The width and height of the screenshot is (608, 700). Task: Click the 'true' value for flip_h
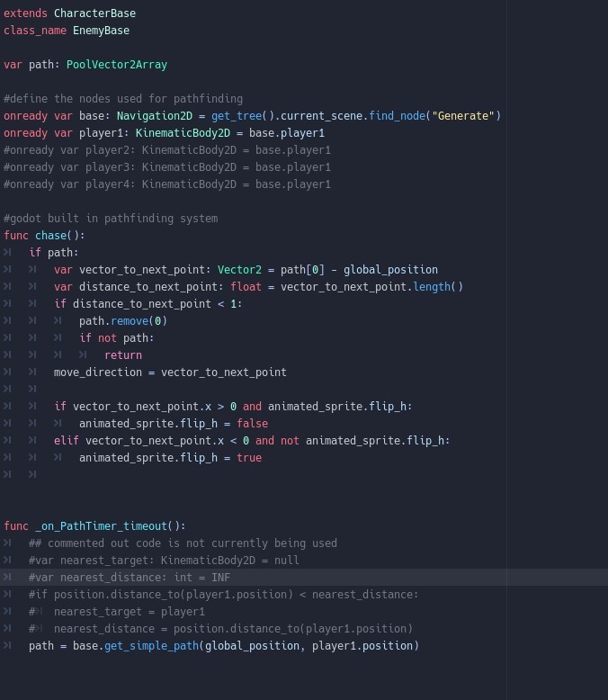249,458
